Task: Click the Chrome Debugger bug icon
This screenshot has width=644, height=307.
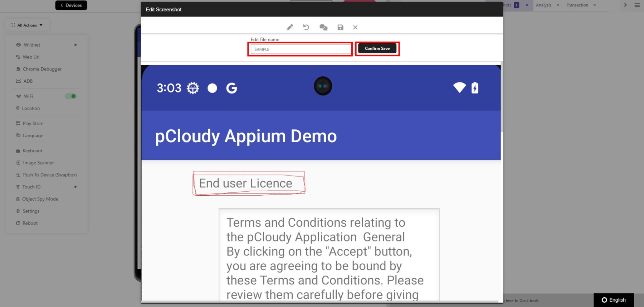Action: click(18, 69)
